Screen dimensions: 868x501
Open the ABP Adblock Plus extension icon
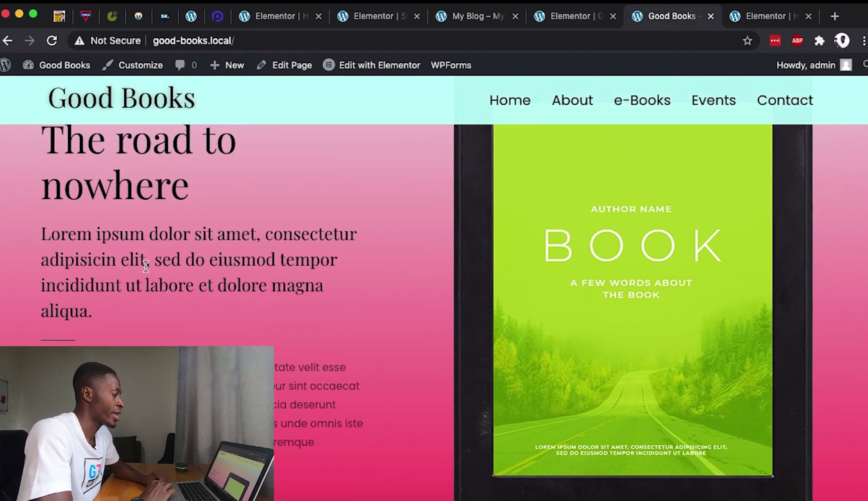(x=797, y=41)
